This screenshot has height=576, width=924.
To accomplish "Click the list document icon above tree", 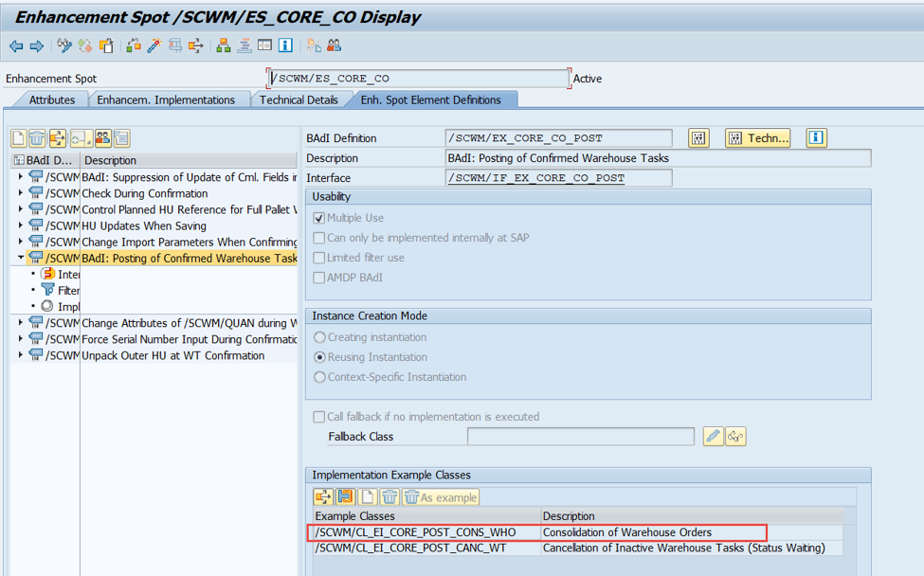I will 122,138.
